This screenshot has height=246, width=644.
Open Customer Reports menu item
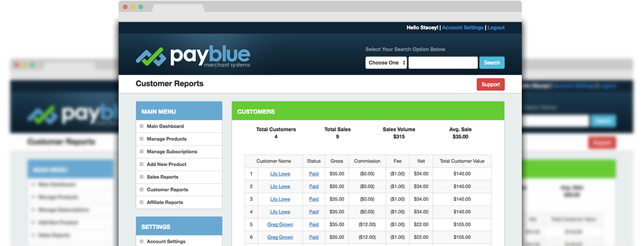167,190
